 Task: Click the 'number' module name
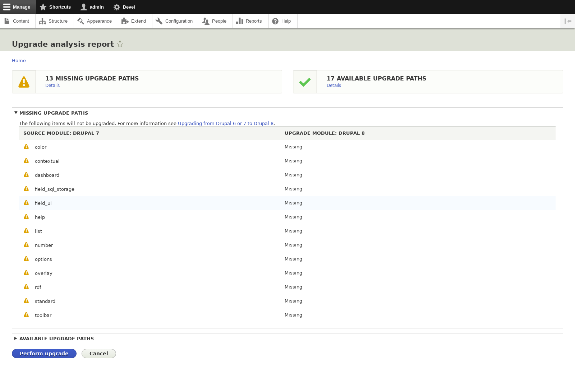click(44, 245)
